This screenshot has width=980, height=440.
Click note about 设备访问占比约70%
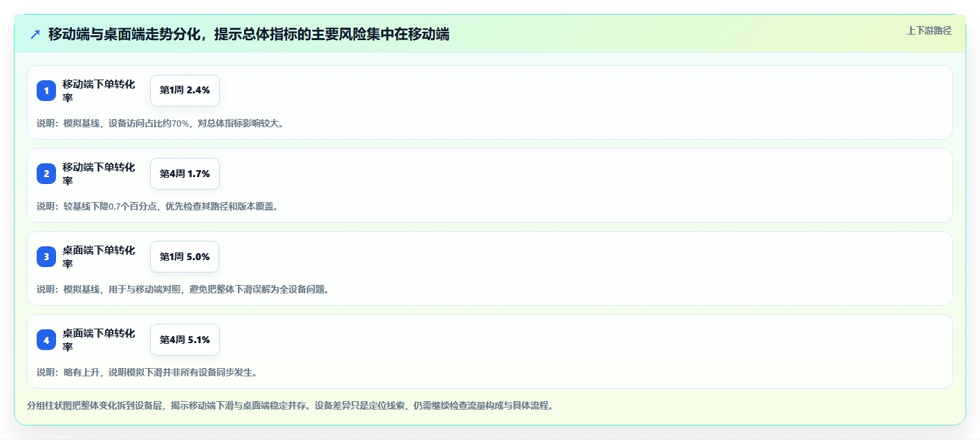[160, 123]
